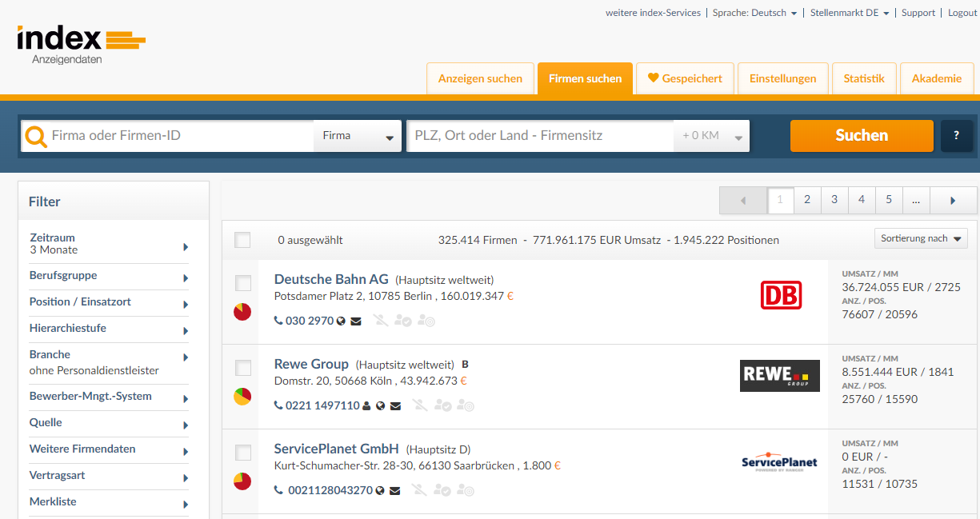980x519 pixels.
Task: Click the question mark help button
Action: 957,136
